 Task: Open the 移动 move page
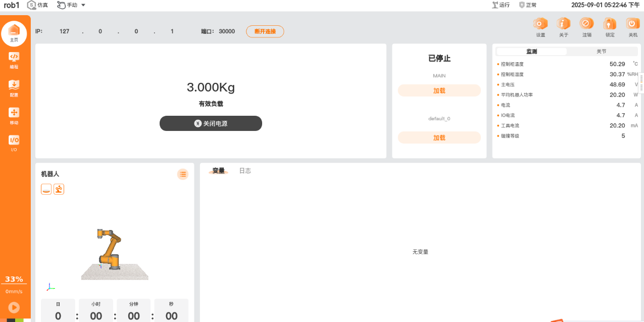[x=14, y=116]
